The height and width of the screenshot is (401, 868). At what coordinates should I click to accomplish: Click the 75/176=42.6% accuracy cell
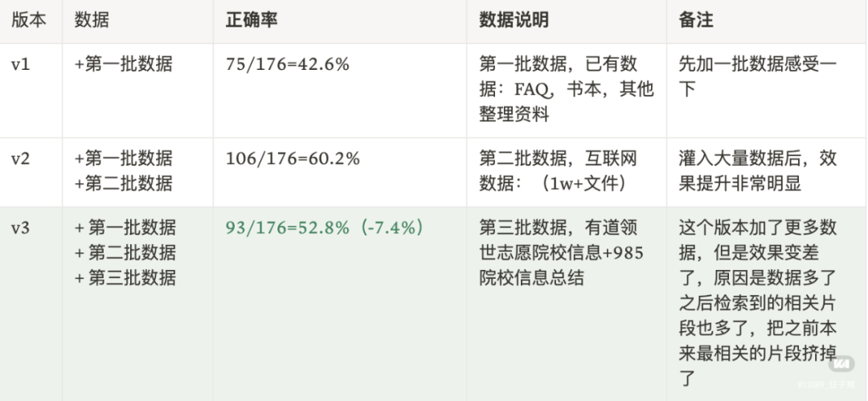point(288,64)
